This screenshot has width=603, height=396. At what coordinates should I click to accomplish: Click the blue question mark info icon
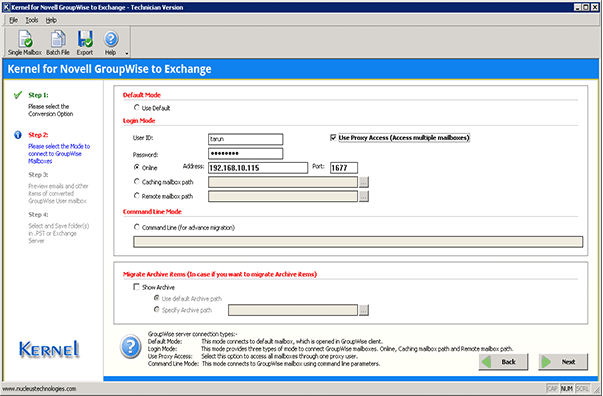(x=130, y=347)
